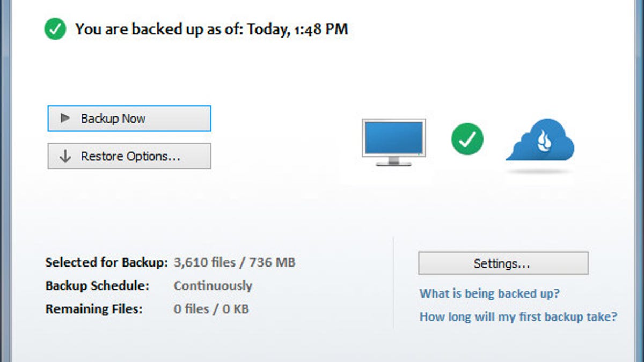Click the "Selected for Backup" label
The height and width of the screenshot is (362, 644).
point(107,263)
